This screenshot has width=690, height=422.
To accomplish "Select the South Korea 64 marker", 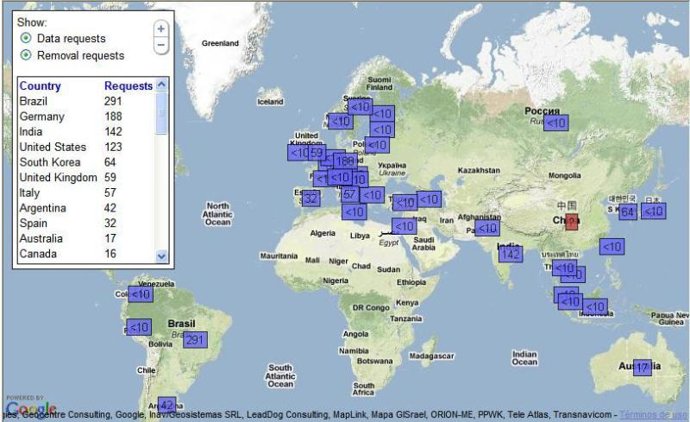I will pyautogui.click(x=628, y=212).
